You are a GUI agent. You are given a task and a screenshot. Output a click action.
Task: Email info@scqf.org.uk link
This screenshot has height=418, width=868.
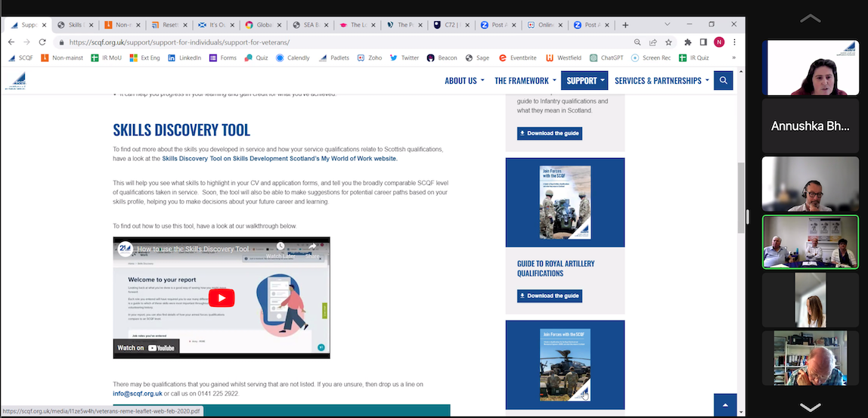[138, 394]
